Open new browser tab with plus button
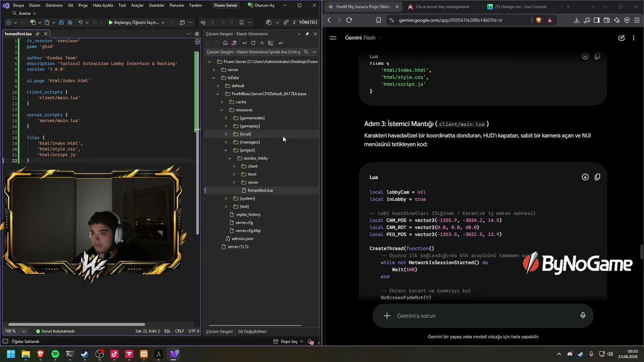This screenshot has height=362, width=644. 568,7
